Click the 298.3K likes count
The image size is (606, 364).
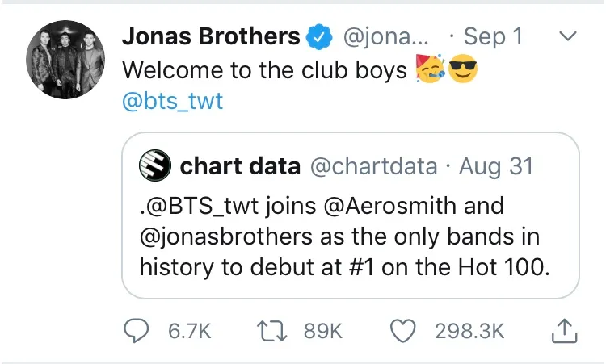coord(469,331)
